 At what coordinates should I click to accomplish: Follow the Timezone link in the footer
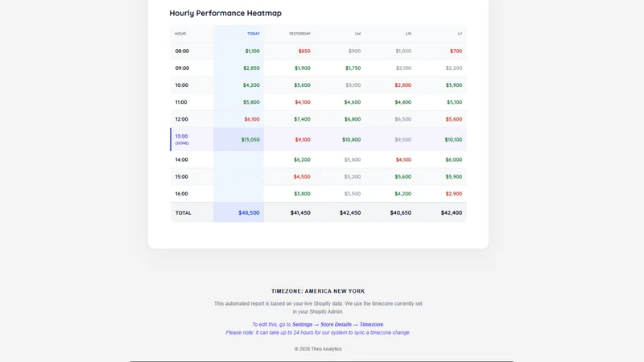click(x=371, y=324)
